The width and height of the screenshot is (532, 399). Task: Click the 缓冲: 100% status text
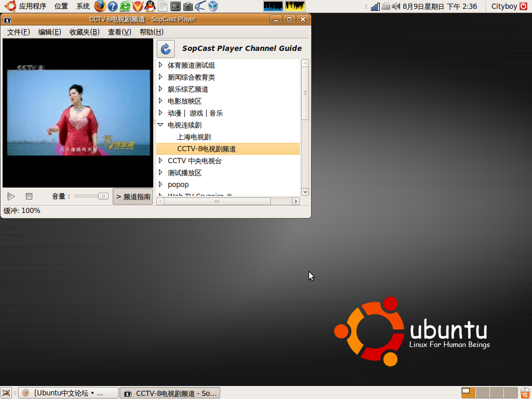(x=22, y=211)
